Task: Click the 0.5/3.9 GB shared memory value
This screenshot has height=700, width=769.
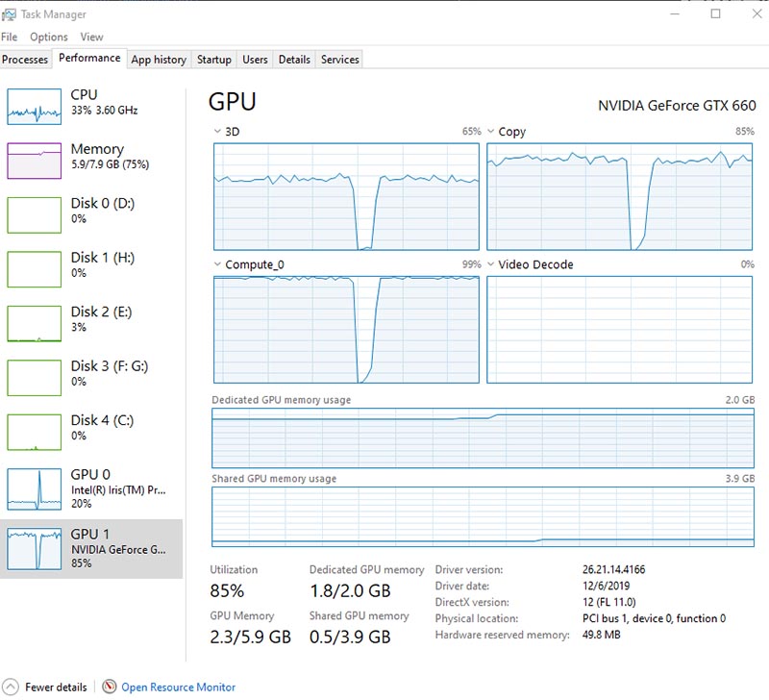Action: click(350, 637)
